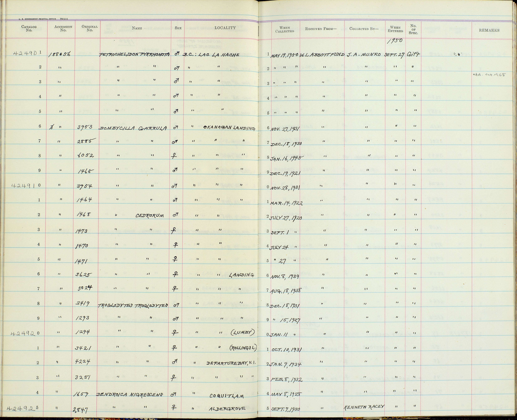Select the "Name" column header
517x420 pixels.
point(137,28)
